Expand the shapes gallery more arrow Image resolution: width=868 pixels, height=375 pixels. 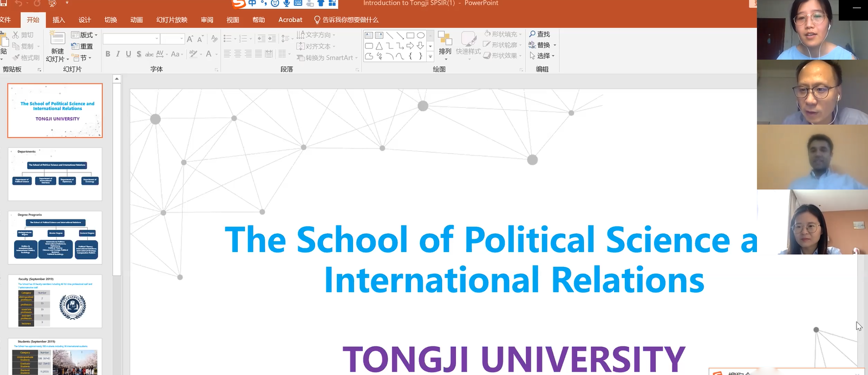[430, 56]
